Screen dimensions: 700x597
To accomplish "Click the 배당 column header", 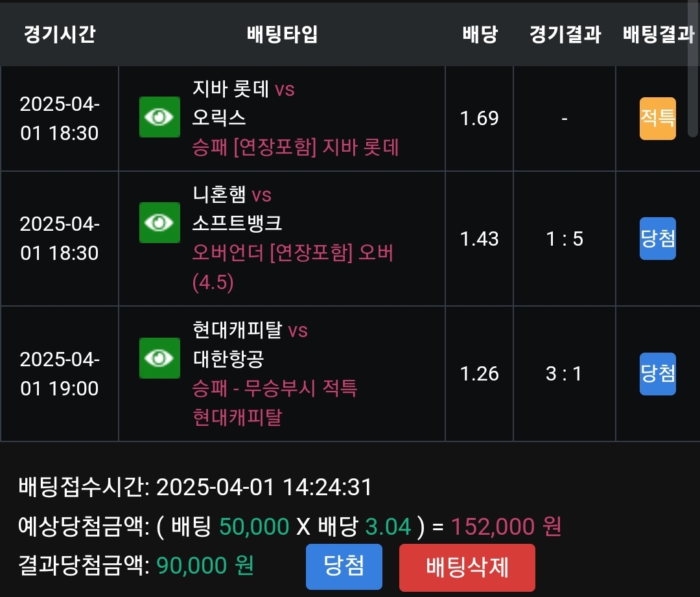I will point(480,34).
